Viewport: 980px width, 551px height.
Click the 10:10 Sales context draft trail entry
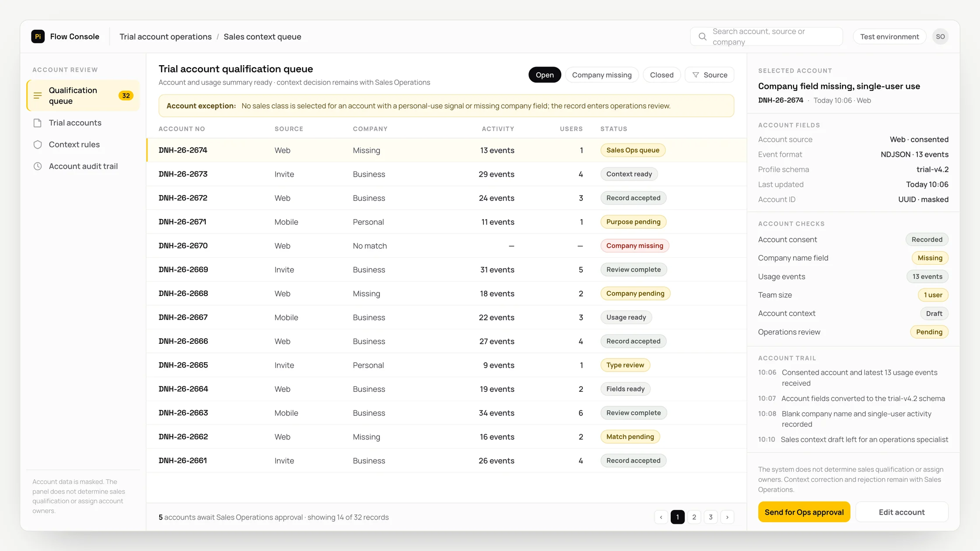point(853,439)
